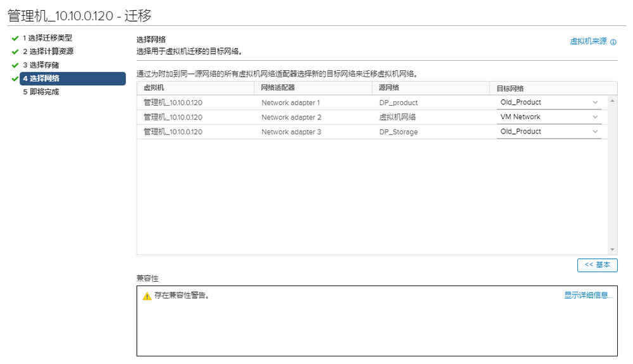The image size is (633, 364).
Task: Click green checkmark for step 1
Action: tap(15, 38)
